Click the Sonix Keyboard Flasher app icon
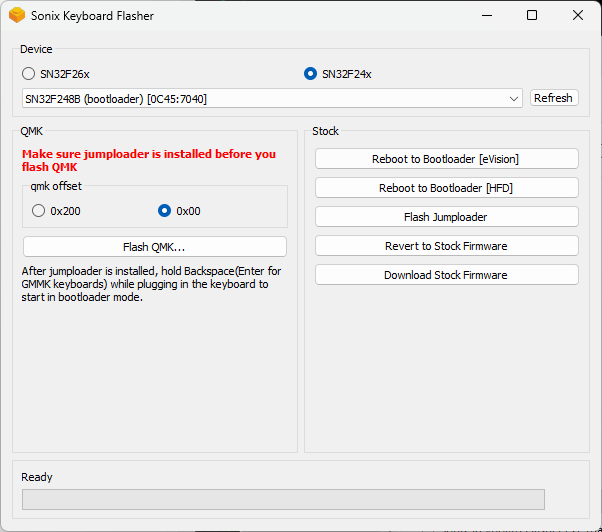 tap(17, 15)
